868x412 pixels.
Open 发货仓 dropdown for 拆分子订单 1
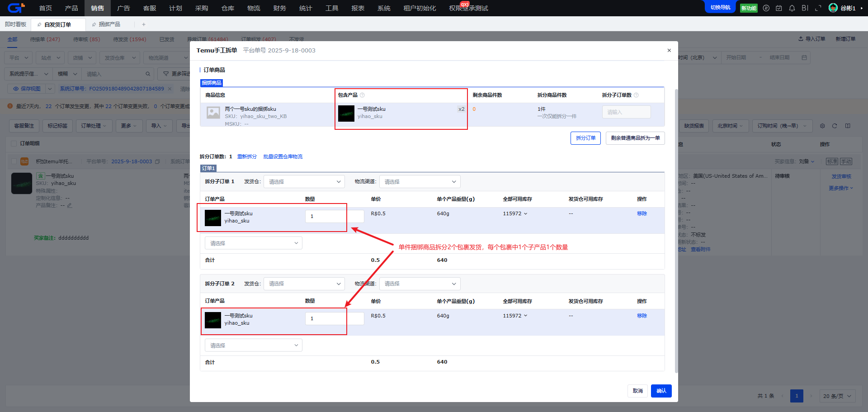tap(304, 182)
